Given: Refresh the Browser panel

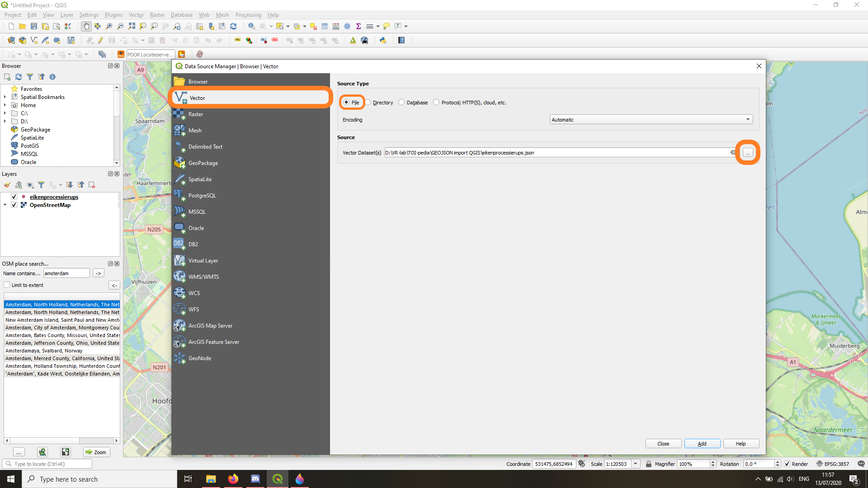Looking at the screenshot, I should click(x=18, y=77).
